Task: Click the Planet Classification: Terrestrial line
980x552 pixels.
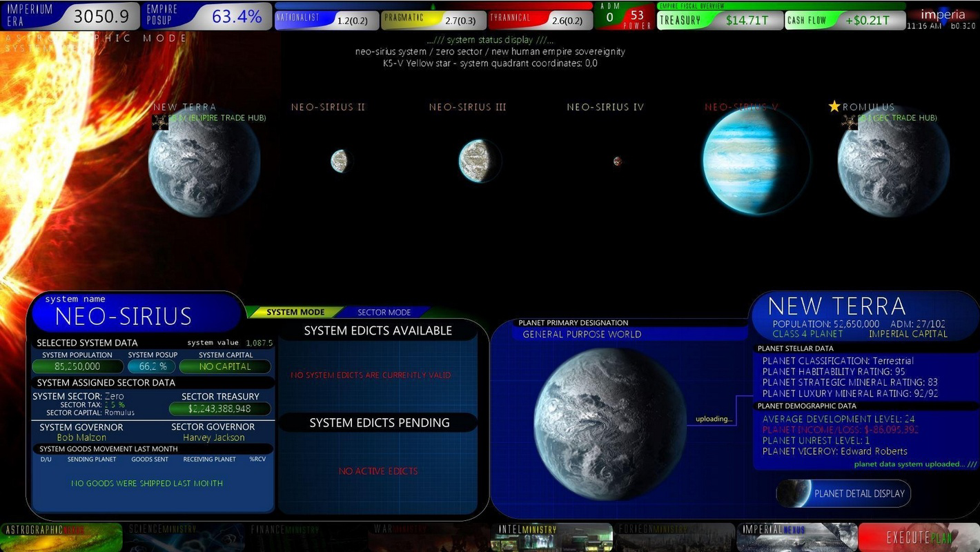Action: 838,361
